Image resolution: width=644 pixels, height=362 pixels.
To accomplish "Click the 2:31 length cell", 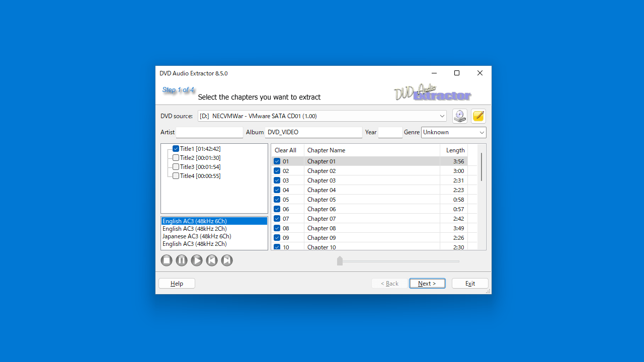I will tap(454, 180).
